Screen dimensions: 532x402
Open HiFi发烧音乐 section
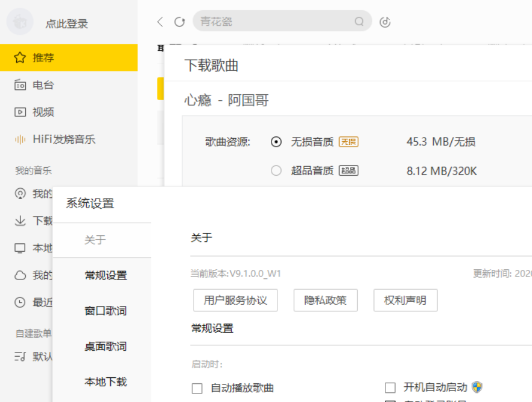(x=63, y=139)
